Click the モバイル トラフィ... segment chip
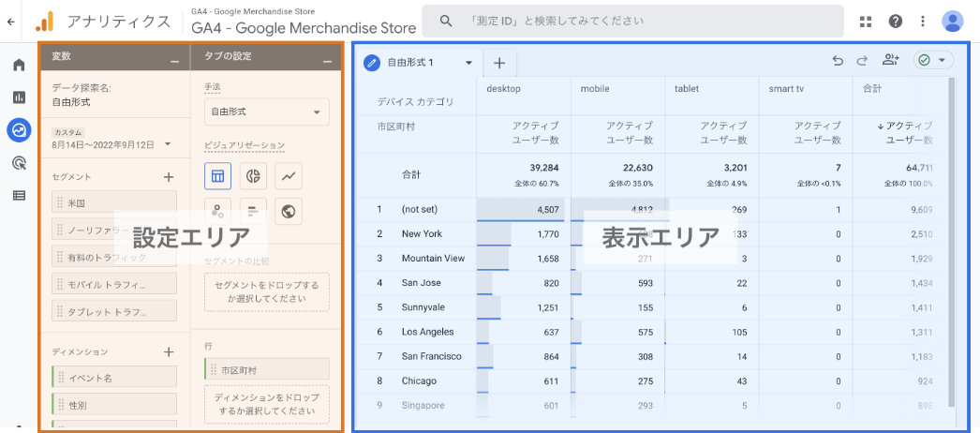 [x=114, y=284]
